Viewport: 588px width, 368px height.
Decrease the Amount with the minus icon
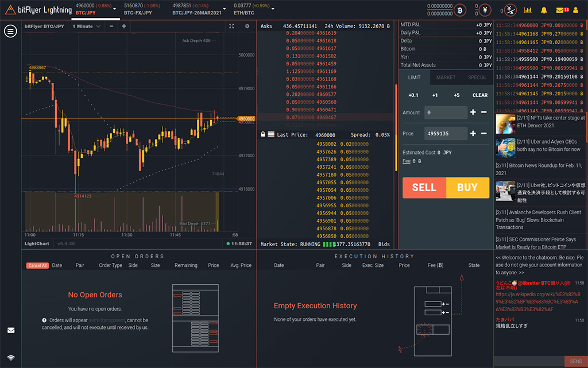483,112
